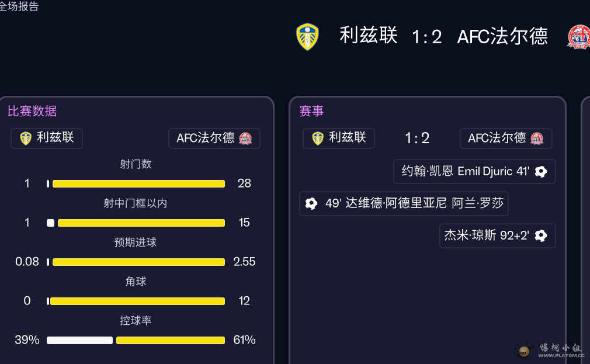This screenshot has width=590, height=364.
Task: Select the 赛事 panel heading
Action: [x=311, y=111]
